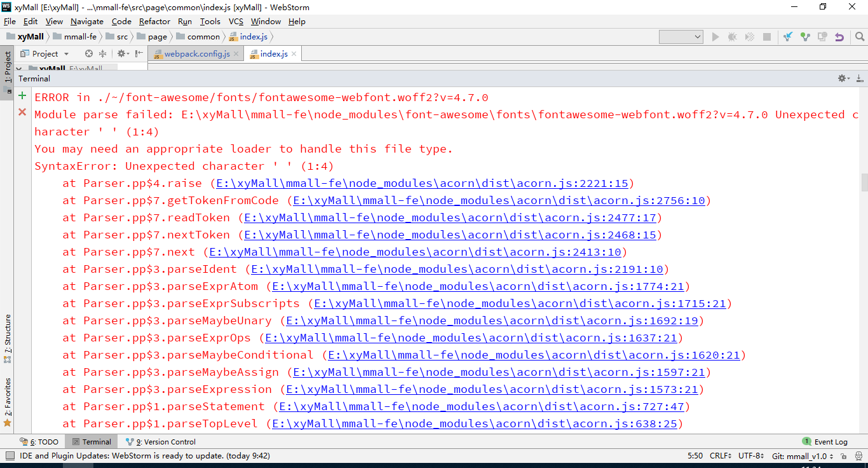Click acorn.js:2756:10 stack trace link
Screen dimensions: 868x468
499,200
